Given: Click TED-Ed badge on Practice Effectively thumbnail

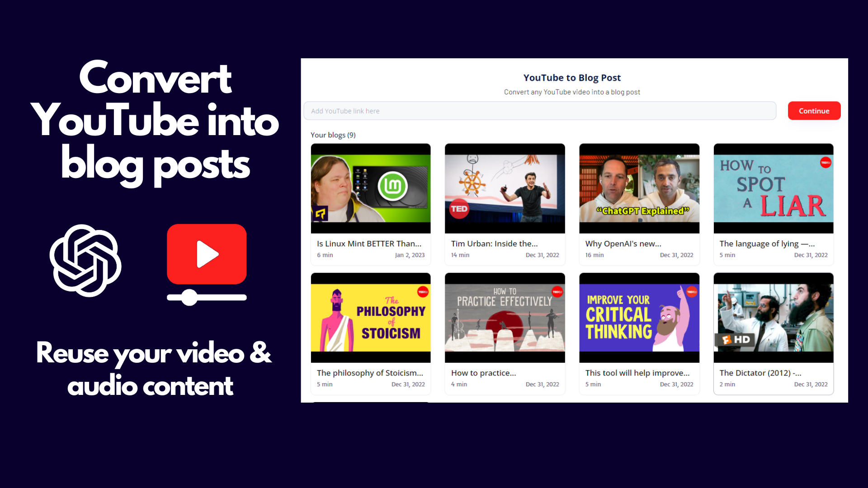Looking at the screenshot, I should [557, 292].
